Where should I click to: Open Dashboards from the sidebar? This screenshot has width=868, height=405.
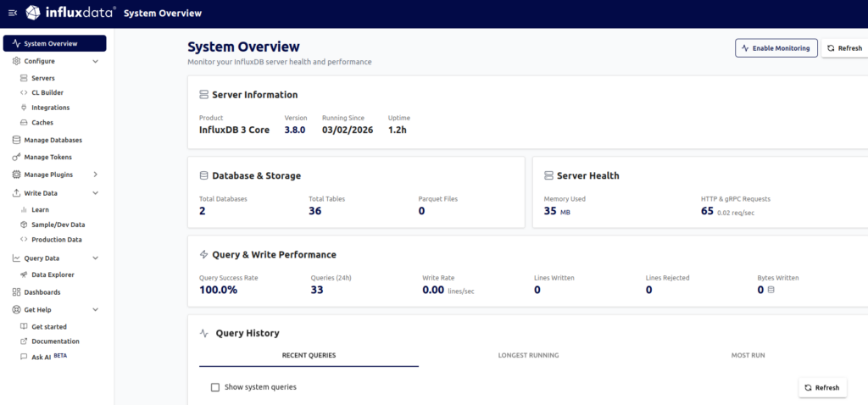(42, 292)
